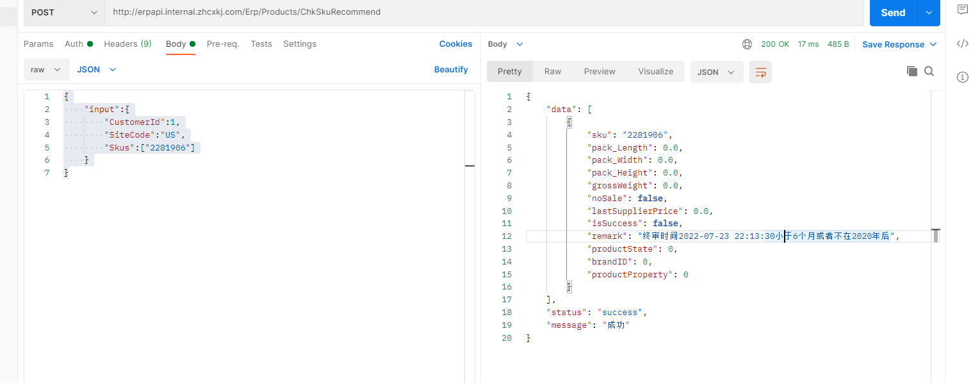Open the request Settings tab

300,44
